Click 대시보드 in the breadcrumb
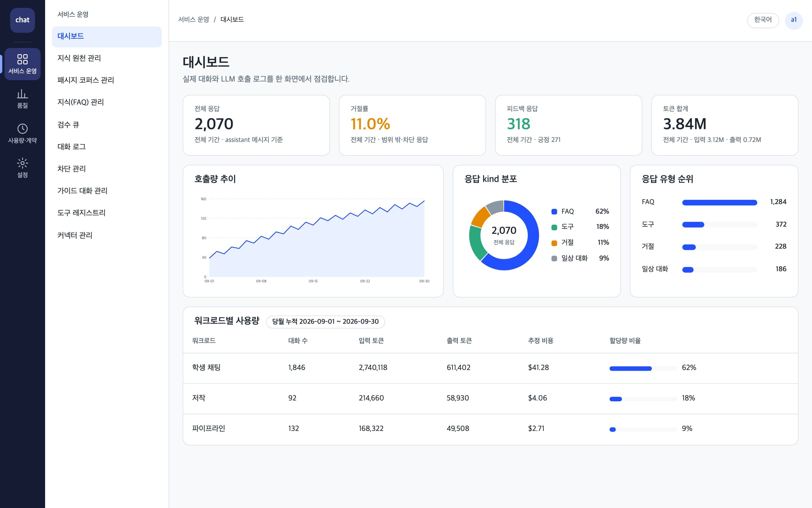Image resolution: width=812 pixels, height=508 pixels. pyautogui.click(x=232, y=19)
